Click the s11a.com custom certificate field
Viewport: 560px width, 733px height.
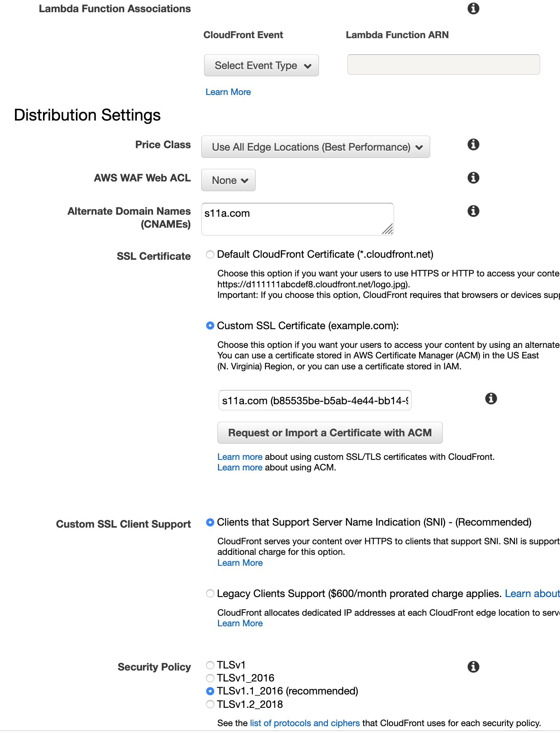[x=315, y=401]
